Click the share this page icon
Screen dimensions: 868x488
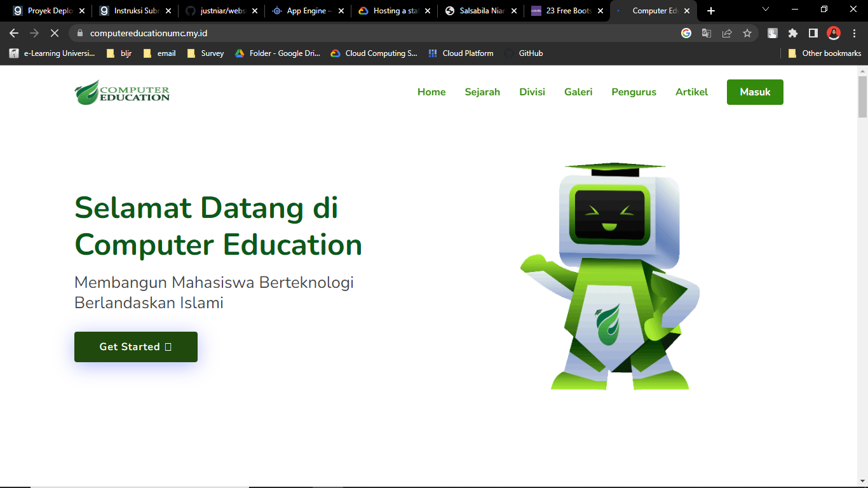727,33
